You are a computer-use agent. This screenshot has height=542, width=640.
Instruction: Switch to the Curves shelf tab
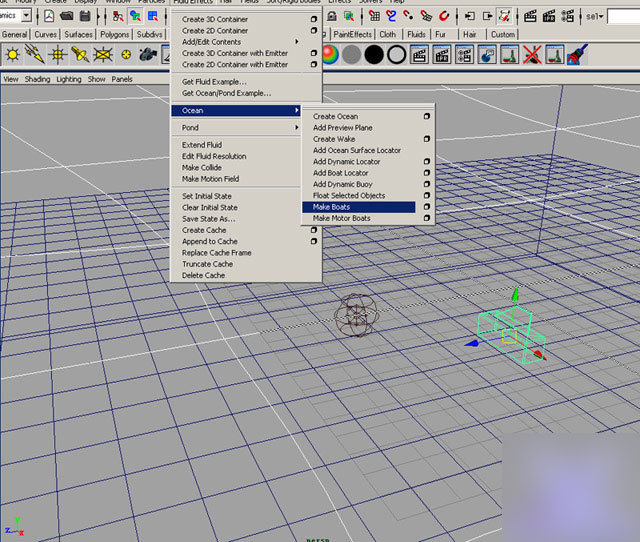tap(45, 34)
